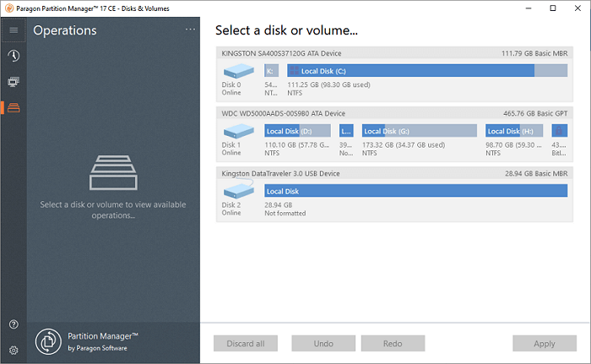Click the computer monitor icon in sidebar
Image resolution: width=591 pixels, height=364 pixels.
(14, 82)
